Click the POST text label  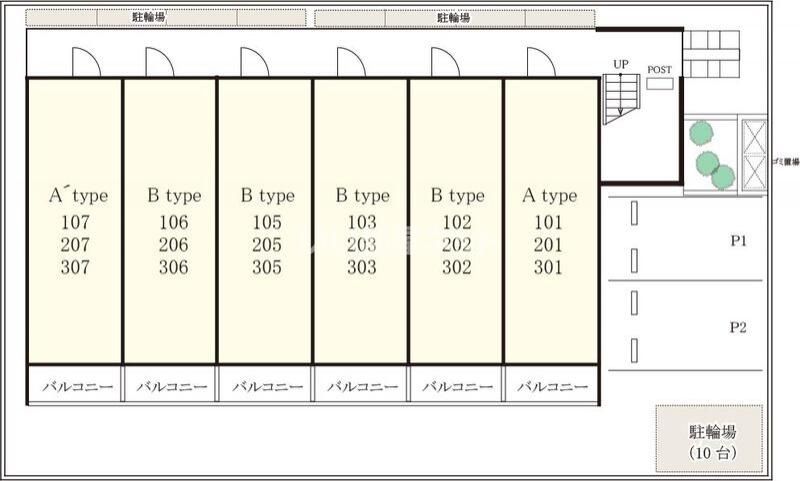tap(660, 69)
